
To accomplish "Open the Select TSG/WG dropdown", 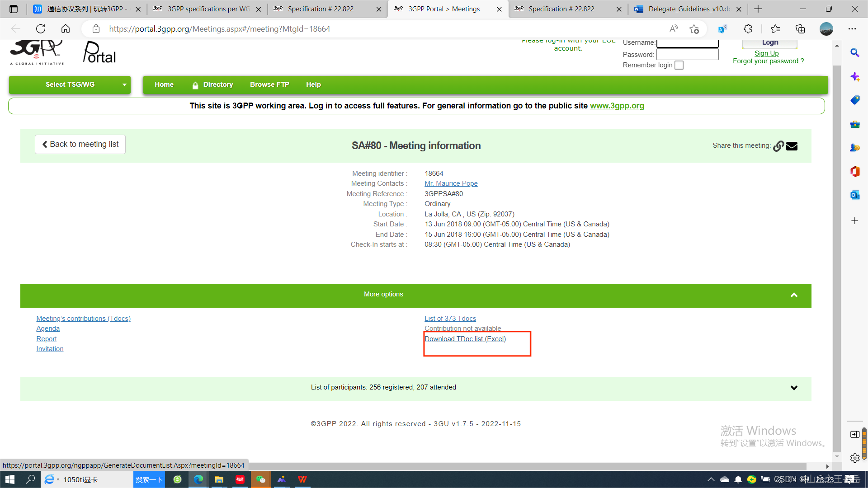I will 70,84.
